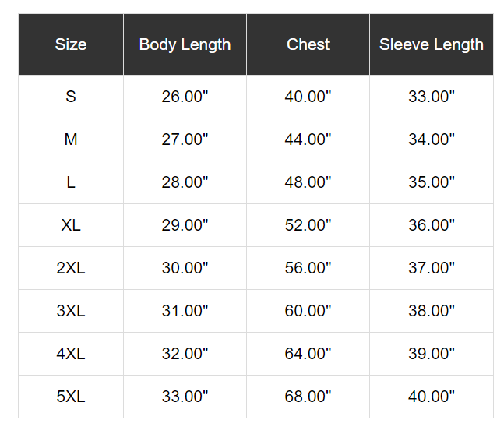Click the 35.00" sleeve length value

pyautogui.click(x=432, y=182)
